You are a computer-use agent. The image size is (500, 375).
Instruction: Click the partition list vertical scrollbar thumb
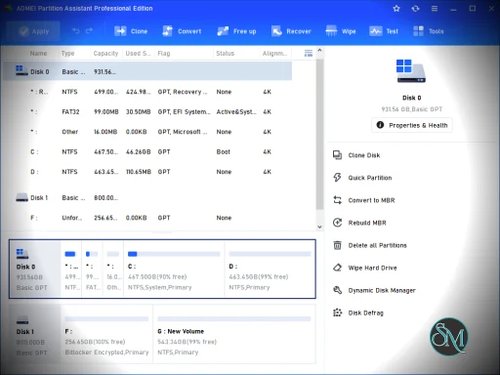320,134
